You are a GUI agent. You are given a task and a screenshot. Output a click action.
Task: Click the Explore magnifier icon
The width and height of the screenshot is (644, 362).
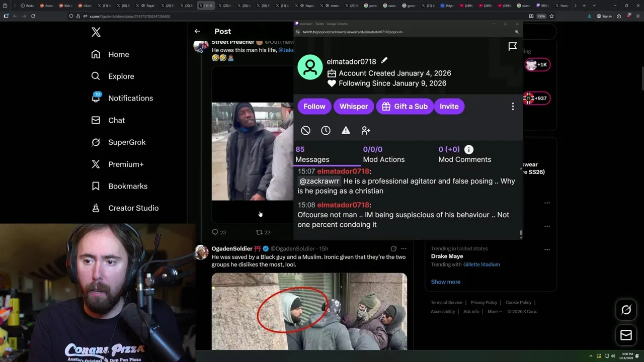pos(96,76)
